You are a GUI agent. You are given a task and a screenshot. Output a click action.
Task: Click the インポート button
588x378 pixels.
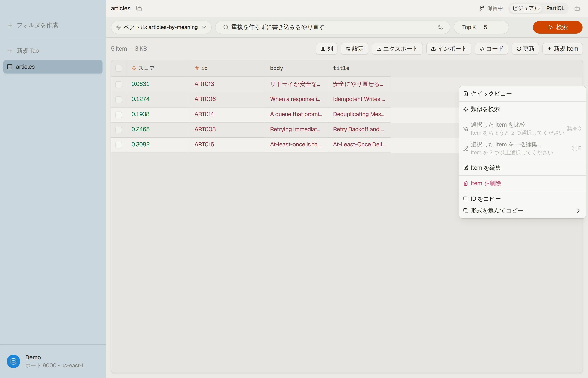pos(449,49)
